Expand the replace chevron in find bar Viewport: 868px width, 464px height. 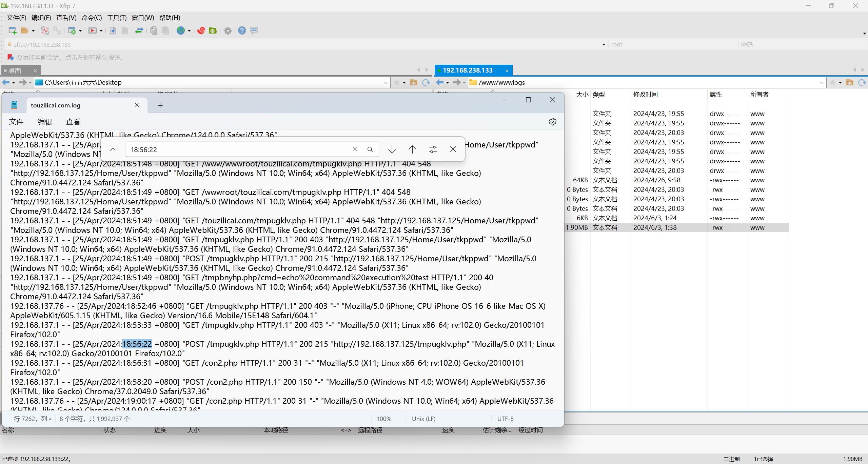point(113,149)
